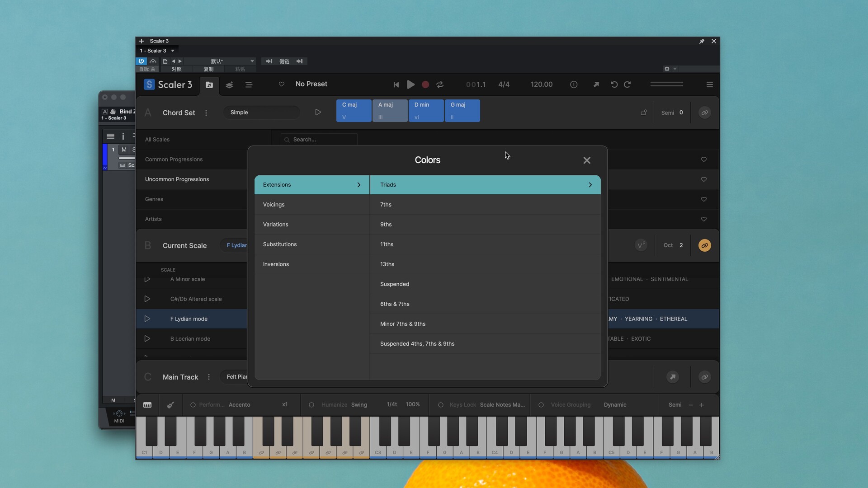Switch to guitar view icon

click(170, 405)
